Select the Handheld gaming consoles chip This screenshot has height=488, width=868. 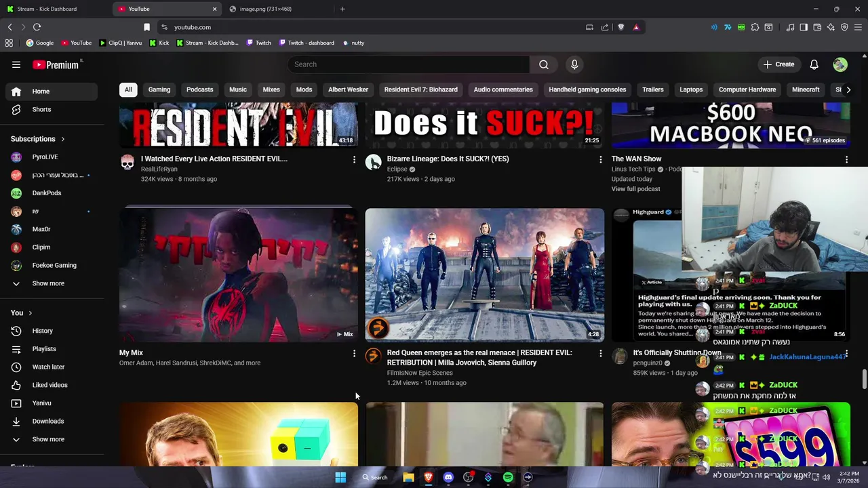coord(587,89)
